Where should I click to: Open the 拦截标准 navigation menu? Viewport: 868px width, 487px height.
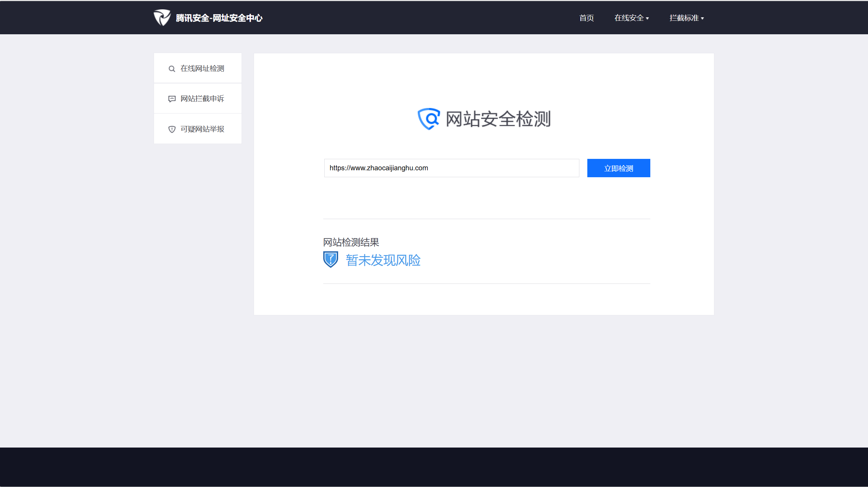point(684,18)
